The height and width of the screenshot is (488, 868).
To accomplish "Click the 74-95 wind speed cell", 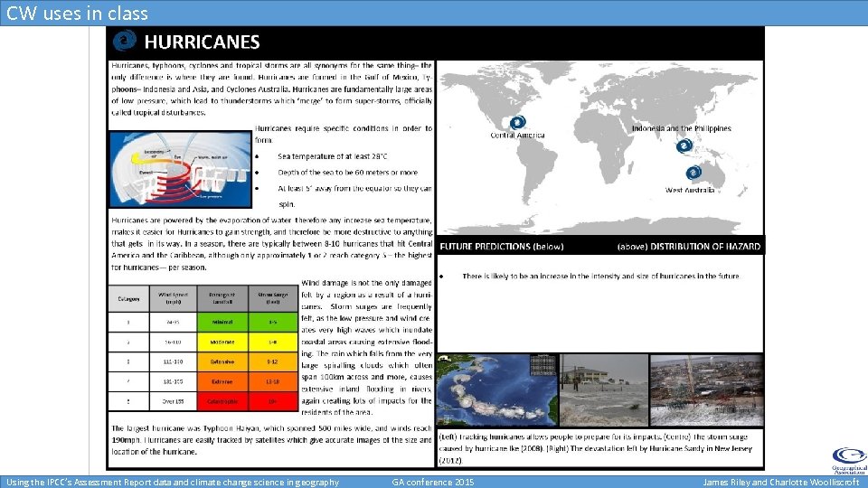I will point(173,322).
